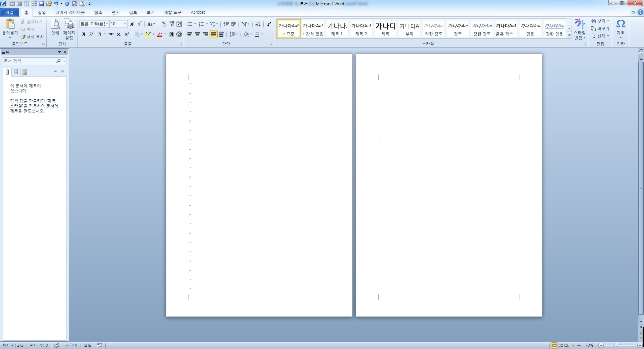The width and height of the screenshot is (644, 349).
Task: Open Page Setup (페이지 설정) icon
Action: (69, 24)
